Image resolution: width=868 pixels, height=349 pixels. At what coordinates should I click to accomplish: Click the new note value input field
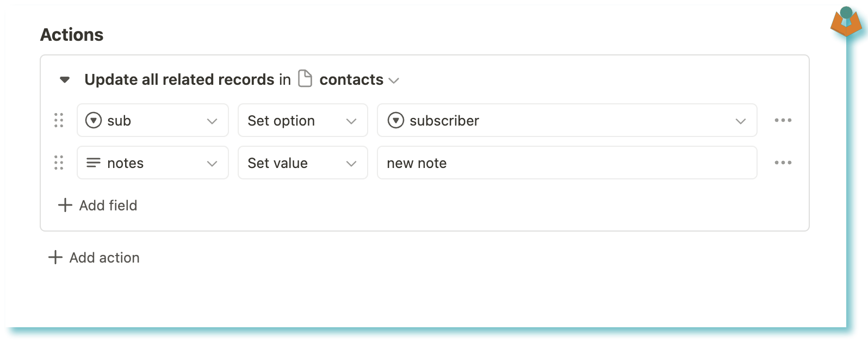pyautogui.click(x=567, y=163)
